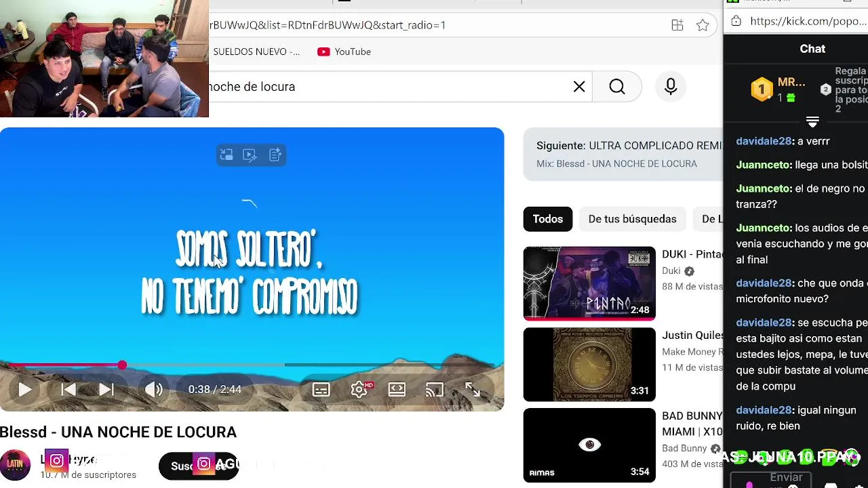Click the video title 'Blessd - UNA NOCHE DE LOCURA'

[x=119, y=432]
